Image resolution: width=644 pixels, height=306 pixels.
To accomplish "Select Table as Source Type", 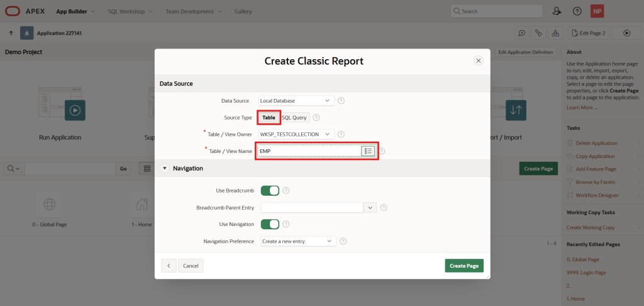I will (x=269, y=118).
